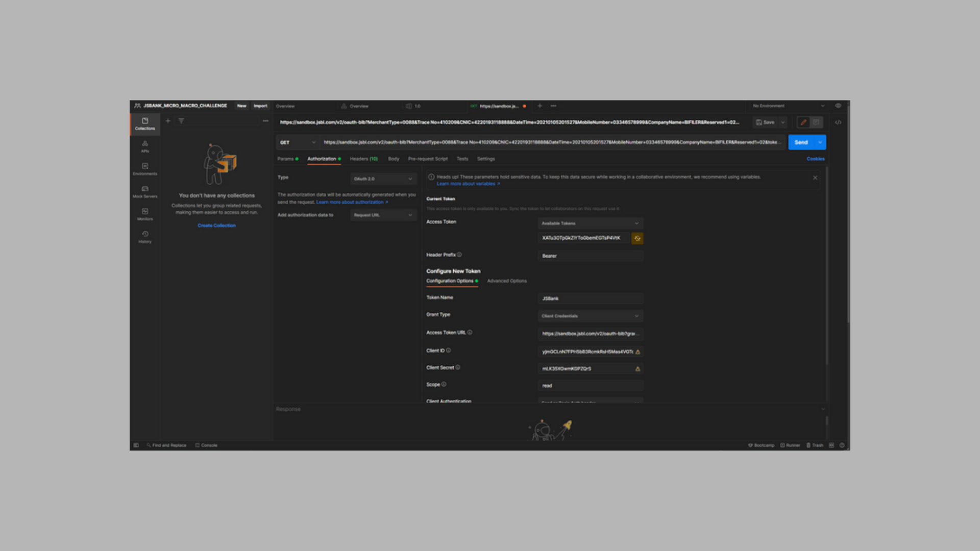The width and height of the screenshot is (980, 551).
Task: Click the plus icon in collections panel
Action: [x=168, y=121]
